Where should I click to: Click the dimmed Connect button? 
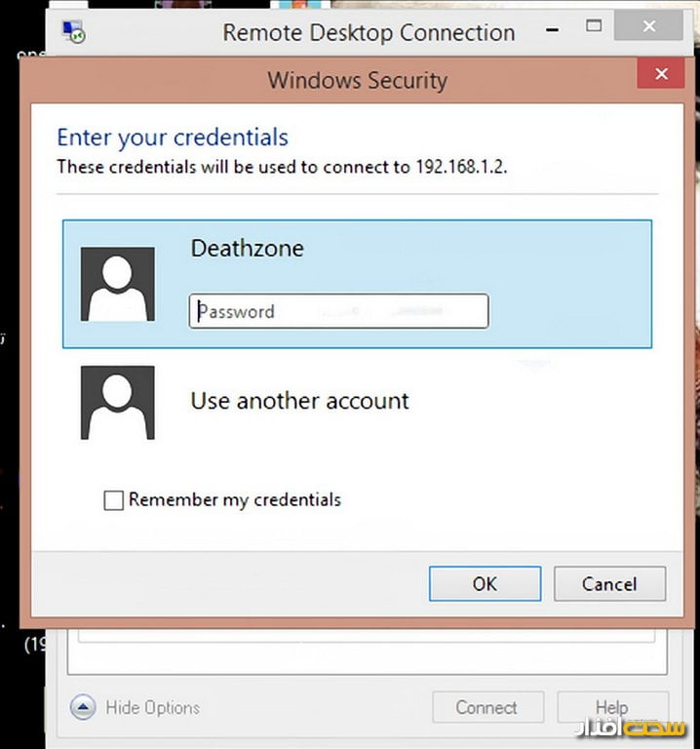tap(487, 708)
